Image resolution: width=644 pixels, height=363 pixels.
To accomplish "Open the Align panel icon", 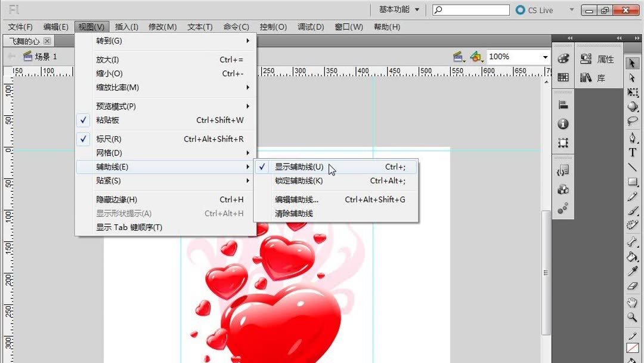I will tap(563, 105).
